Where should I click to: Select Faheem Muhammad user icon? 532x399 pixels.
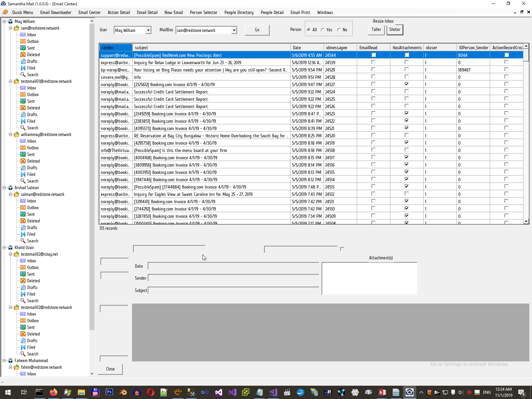pos(11,360)
